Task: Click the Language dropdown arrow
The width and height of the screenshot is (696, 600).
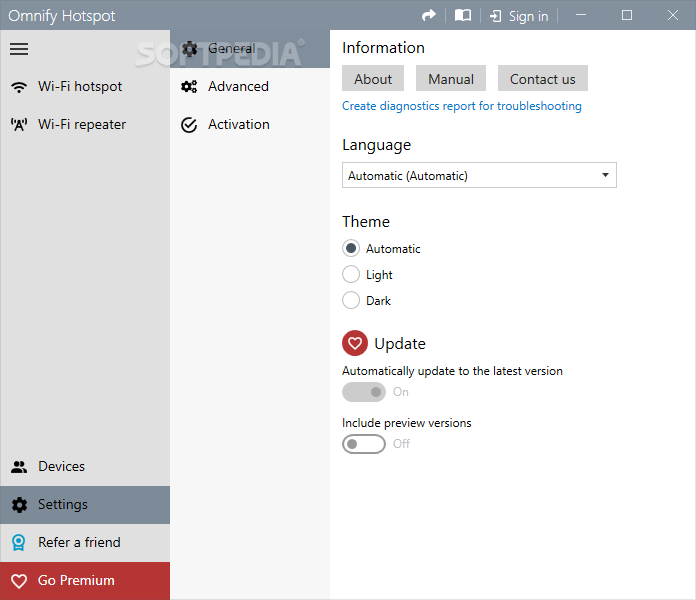Action: [605, 175]
